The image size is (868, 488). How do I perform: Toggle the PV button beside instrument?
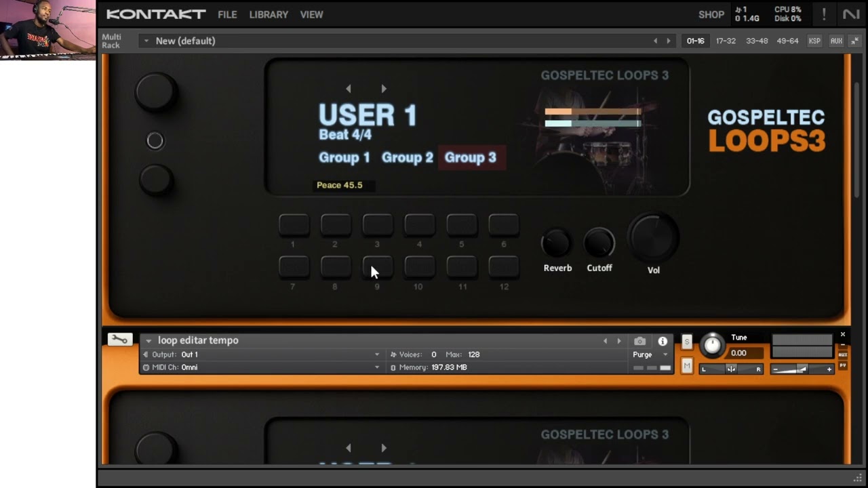pyautogui.click(x=843, y=365)
